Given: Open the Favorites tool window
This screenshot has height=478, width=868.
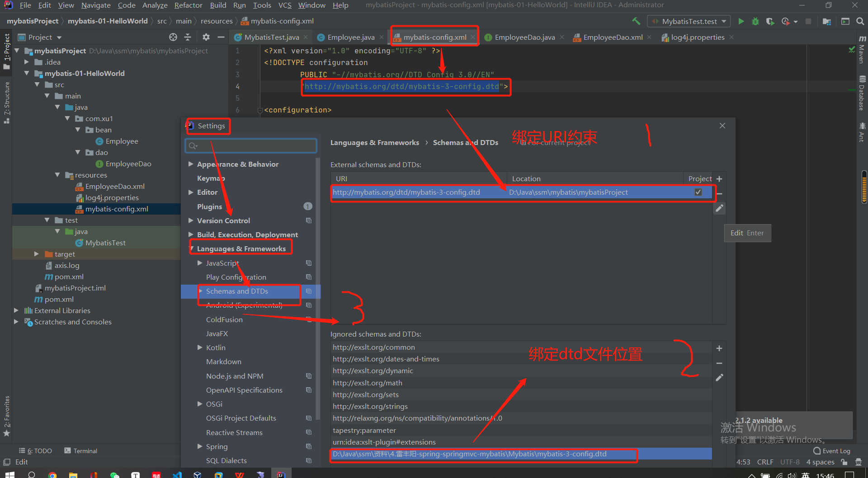Looking at the screenshot, I should coord(6,416).
